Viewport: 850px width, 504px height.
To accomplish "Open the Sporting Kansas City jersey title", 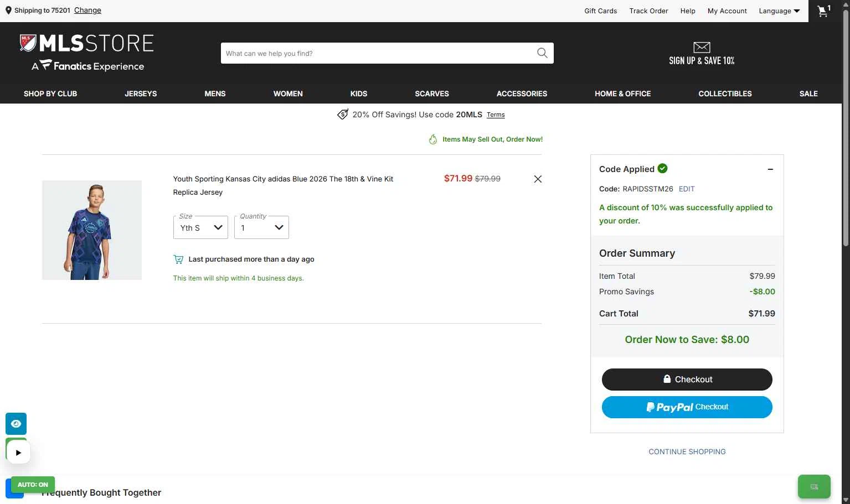I will click(x=283, y=185).
